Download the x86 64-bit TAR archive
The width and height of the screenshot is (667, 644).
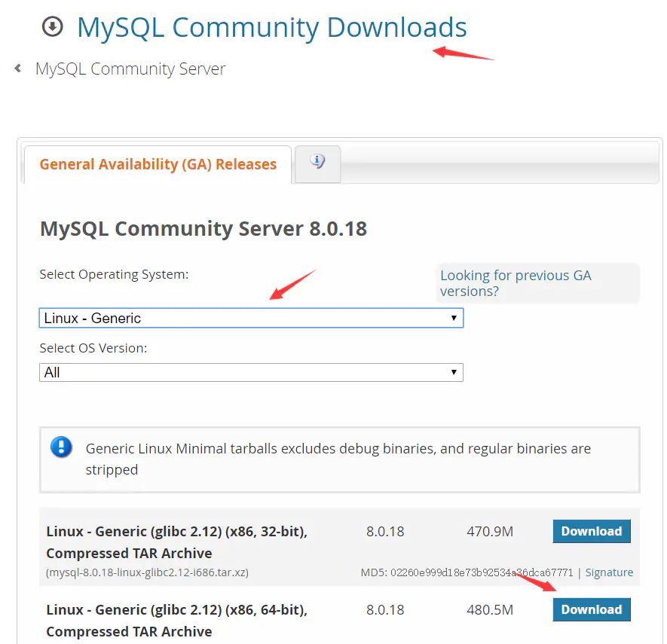click(x=592, y=609)
